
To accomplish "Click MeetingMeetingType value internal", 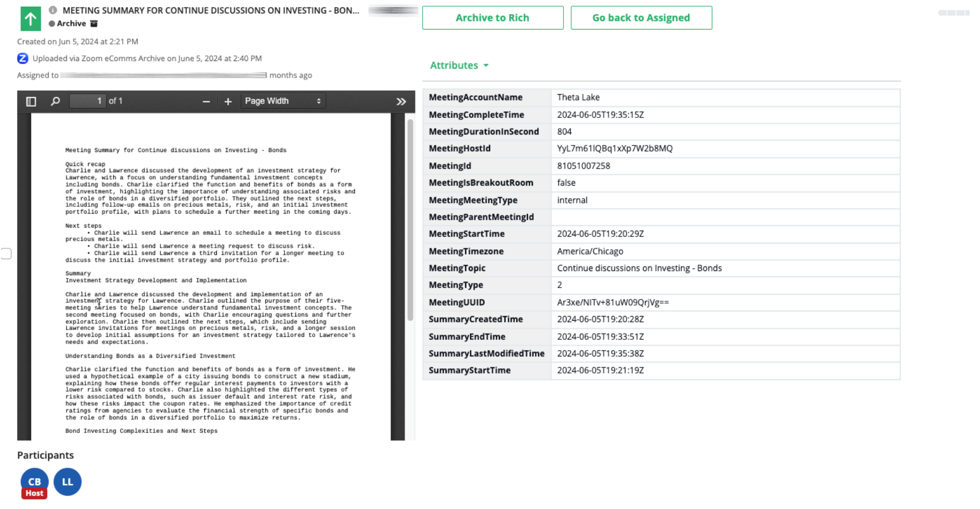I will 572,200.
